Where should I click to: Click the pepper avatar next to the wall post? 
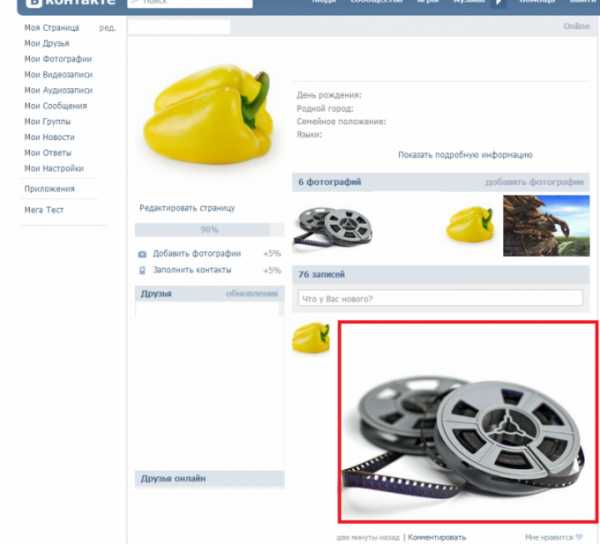[311, 337]
